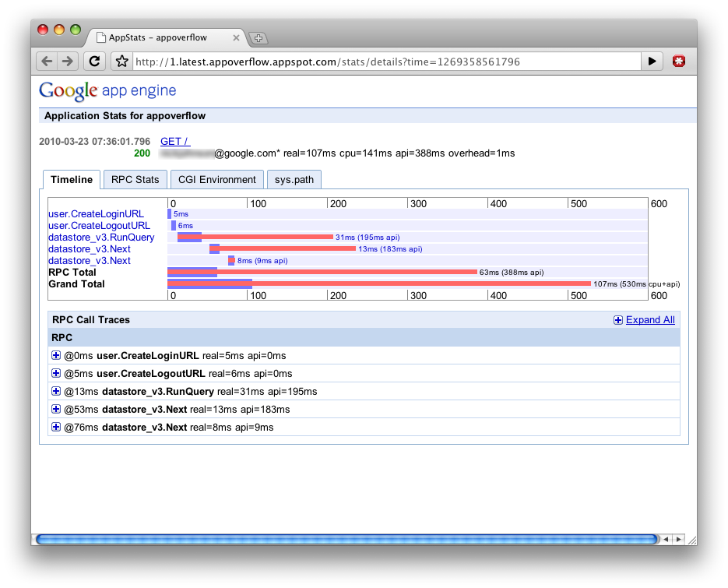Expand the user.CreateLoginURL call trace
The height and width of the screenshot is (588, 728).
coord(56,355)
